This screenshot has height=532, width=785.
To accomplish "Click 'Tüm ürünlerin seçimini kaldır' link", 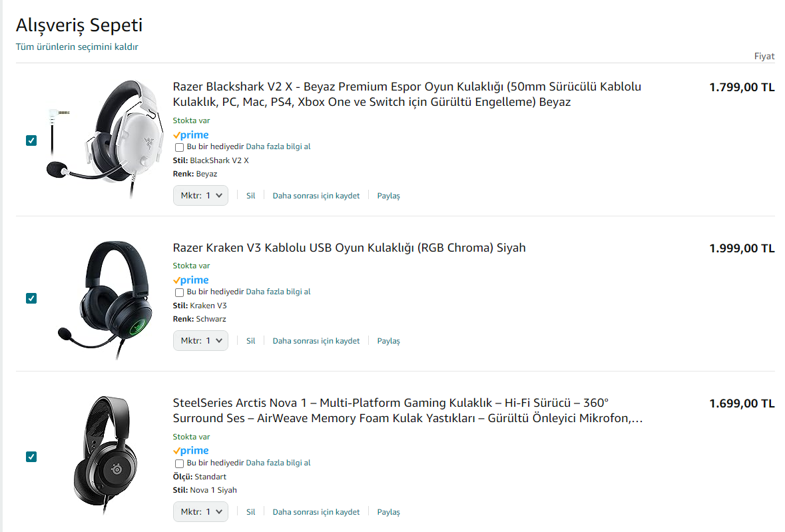I will 77,47.
